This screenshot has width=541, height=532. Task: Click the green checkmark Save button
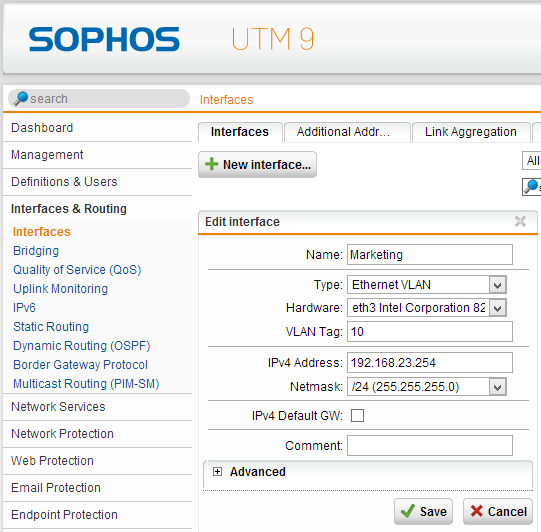click(423, 511)
